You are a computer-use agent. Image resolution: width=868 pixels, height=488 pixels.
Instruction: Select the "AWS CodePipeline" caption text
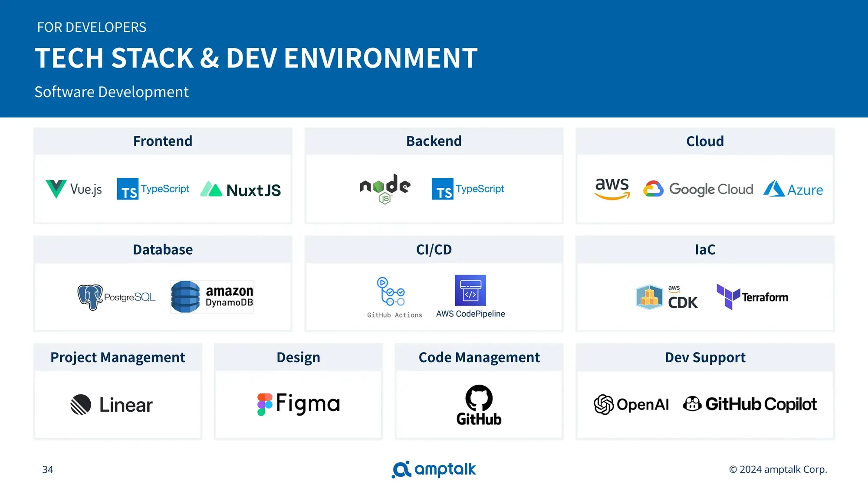click(470, 314)
